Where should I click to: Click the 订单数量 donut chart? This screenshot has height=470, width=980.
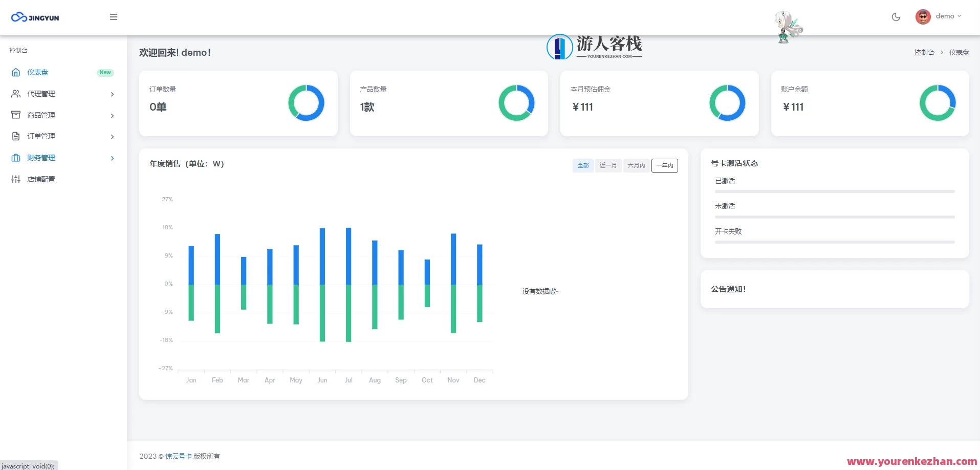click(x=306, y=103)
